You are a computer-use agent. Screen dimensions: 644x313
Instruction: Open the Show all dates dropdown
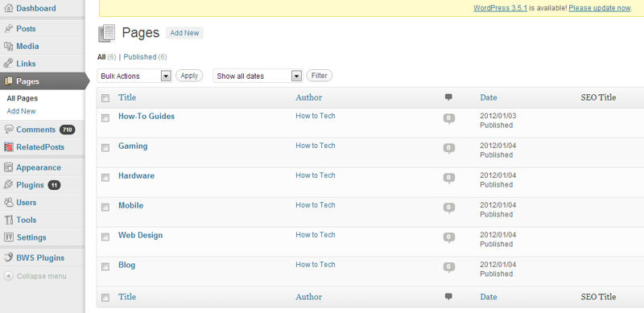[258, 76]
